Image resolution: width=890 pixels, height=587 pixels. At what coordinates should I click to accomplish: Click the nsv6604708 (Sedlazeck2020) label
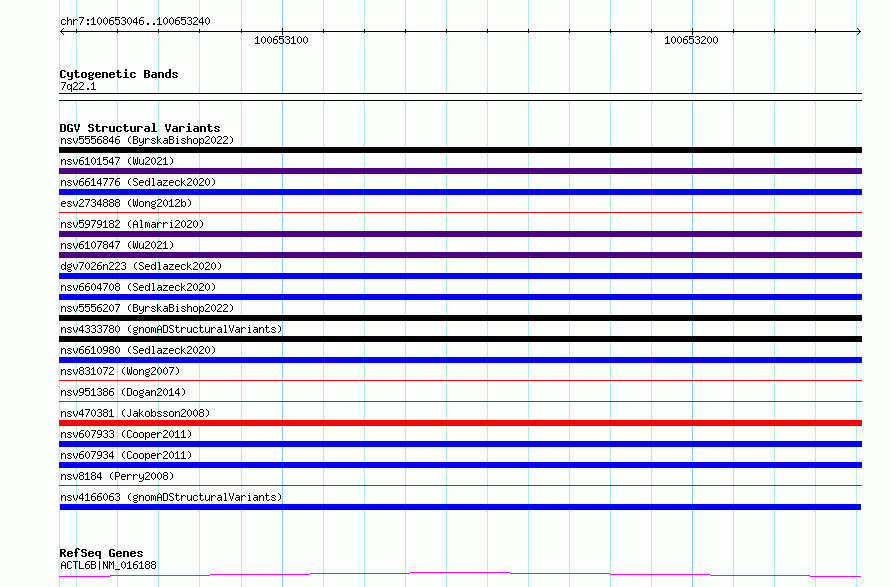tap(138, 287)
